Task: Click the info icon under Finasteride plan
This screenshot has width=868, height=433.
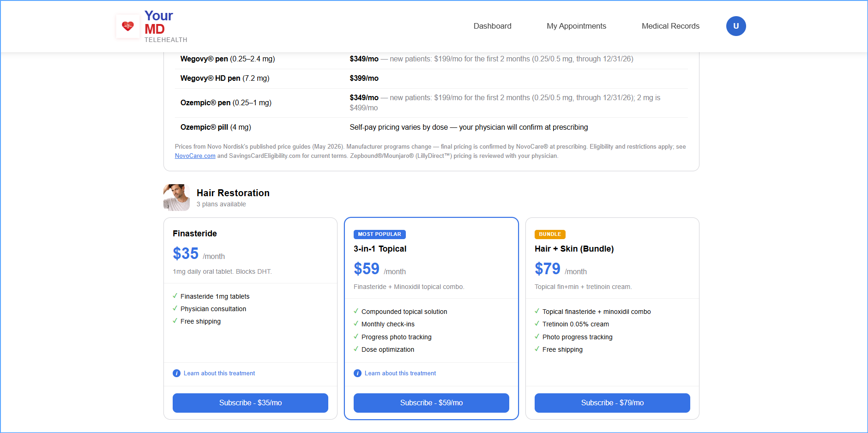Action: 176,373
